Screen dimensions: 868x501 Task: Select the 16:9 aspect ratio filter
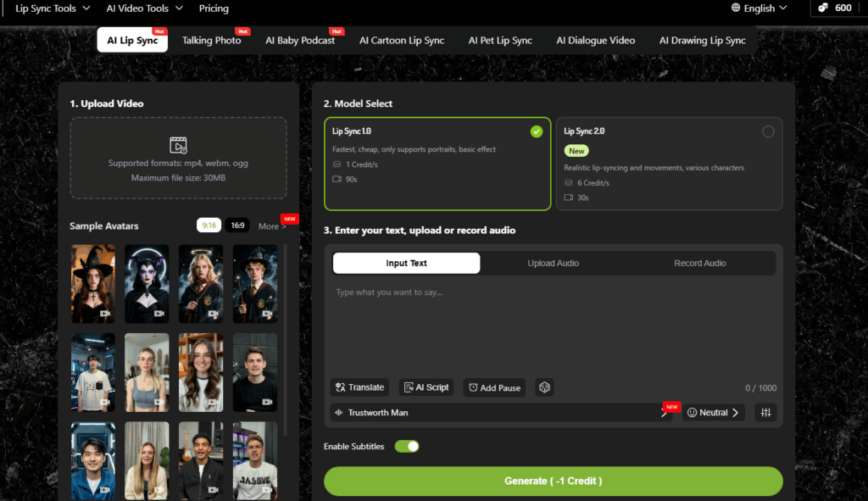[237, 225]
